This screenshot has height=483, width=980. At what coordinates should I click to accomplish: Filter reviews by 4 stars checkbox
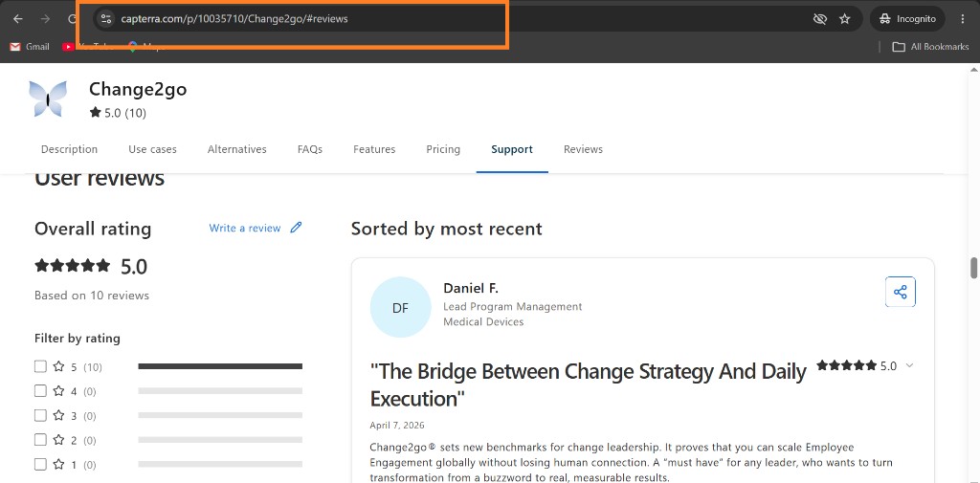[40, 391]
